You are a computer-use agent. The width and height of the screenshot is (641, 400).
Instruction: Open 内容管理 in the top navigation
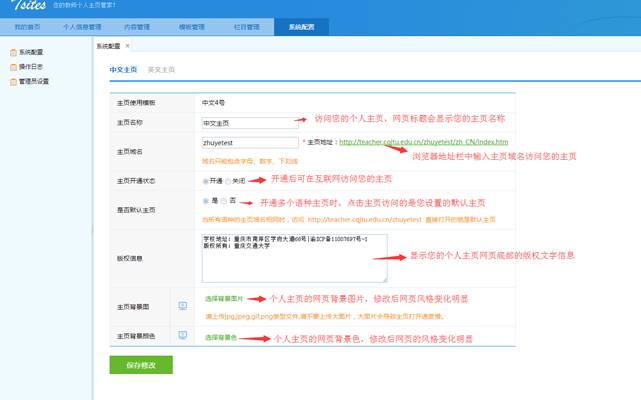pos(137,27)
